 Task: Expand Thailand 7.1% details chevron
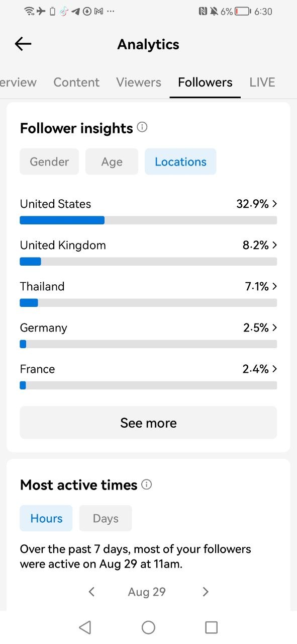pos(274,286)
